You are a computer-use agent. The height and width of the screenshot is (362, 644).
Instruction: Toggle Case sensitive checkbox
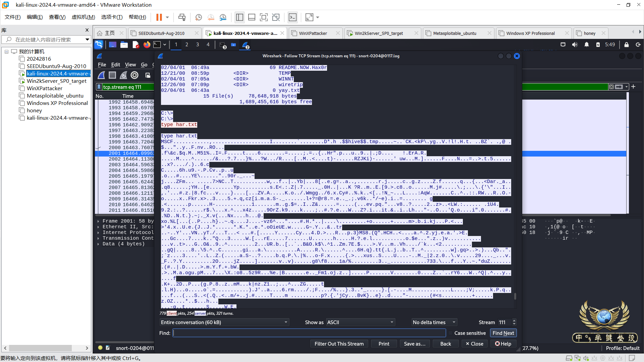pyautogui.click(x=450, y=333)
